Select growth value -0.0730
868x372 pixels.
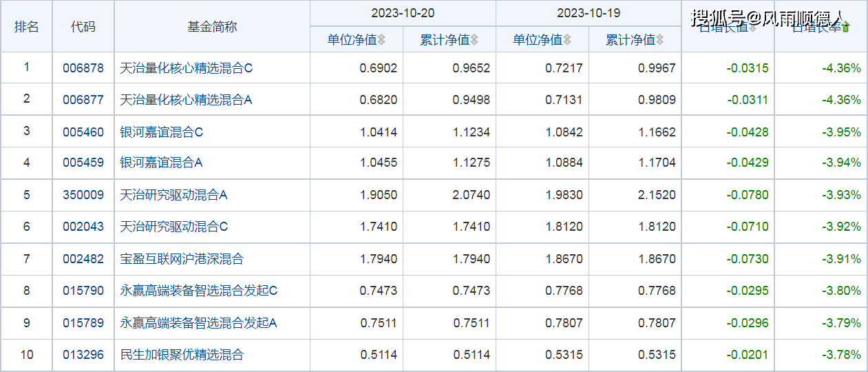pyautogui.click(x=748, y=259)
